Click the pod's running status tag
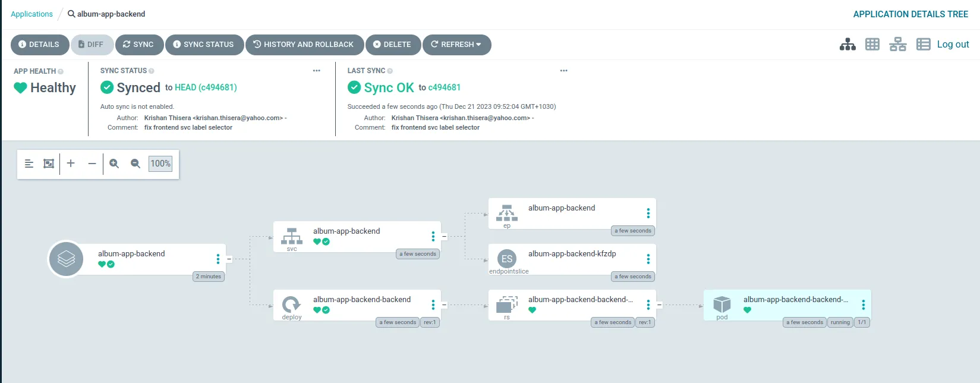 click(840, 322)
